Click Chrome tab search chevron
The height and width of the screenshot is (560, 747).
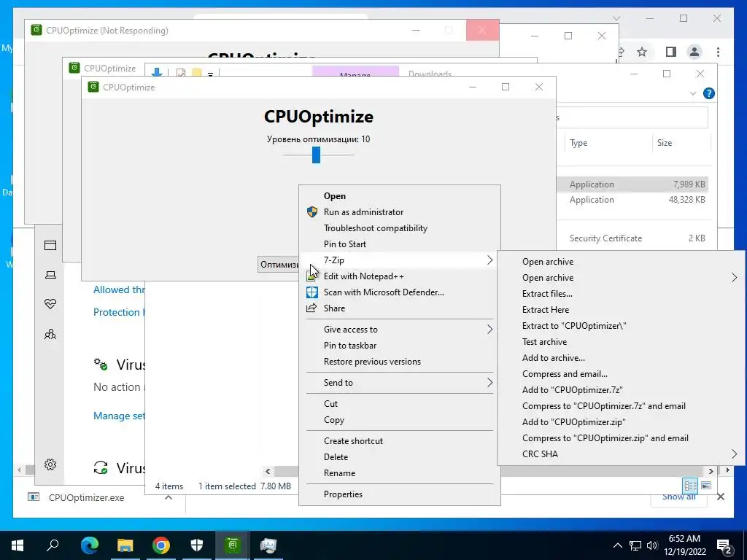pos(616,18)
